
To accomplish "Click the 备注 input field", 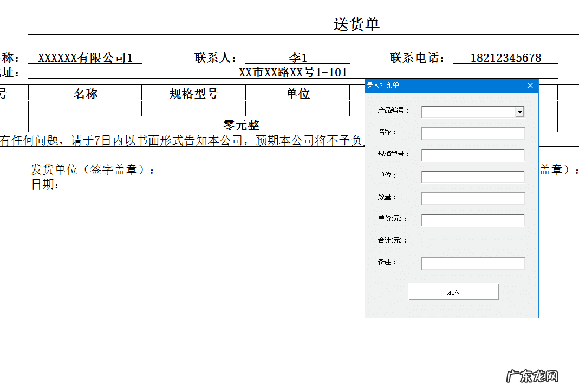I will pos(473,264).
